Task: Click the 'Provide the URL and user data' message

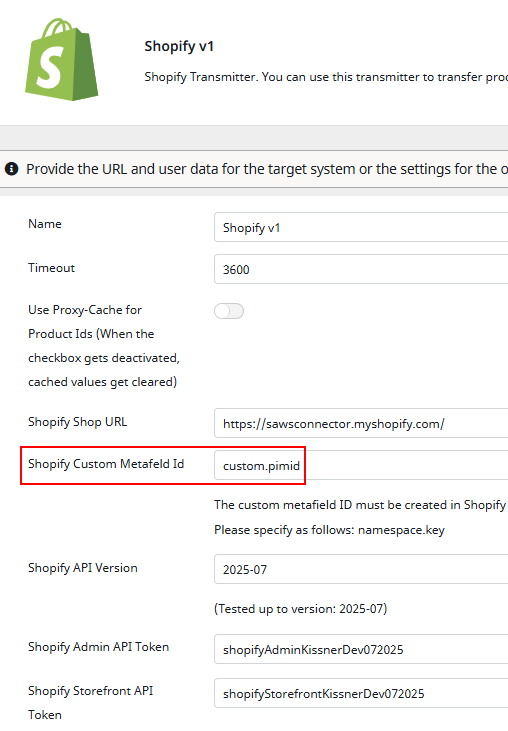Action: coord(267,169)
